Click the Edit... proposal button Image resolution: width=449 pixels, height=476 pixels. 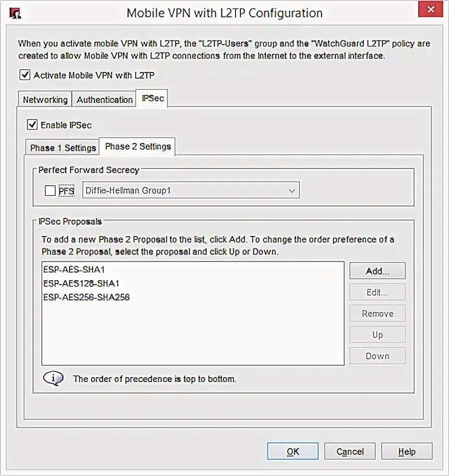378,292
